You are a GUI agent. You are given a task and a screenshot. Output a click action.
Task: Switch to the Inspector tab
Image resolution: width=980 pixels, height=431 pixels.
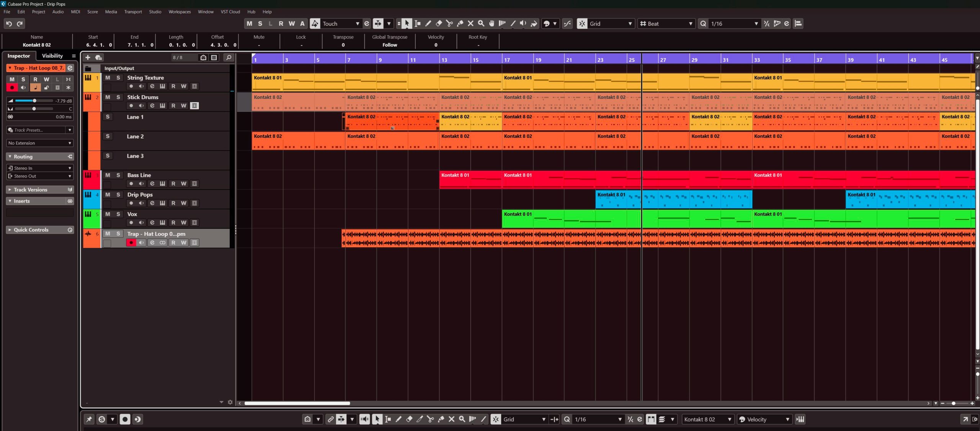click(x=18, y=56)
